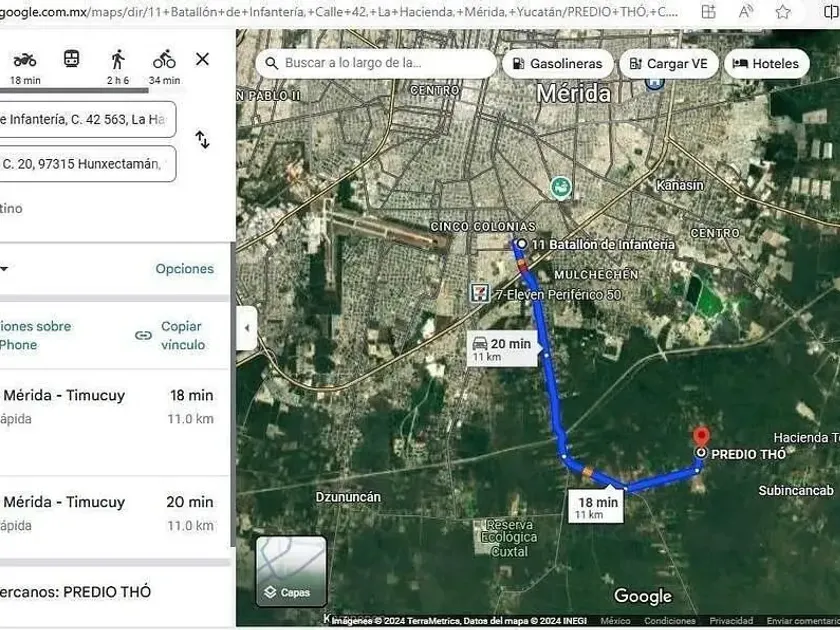
Task: Open the Condiciones link in footer
Action: coord(670,621)
